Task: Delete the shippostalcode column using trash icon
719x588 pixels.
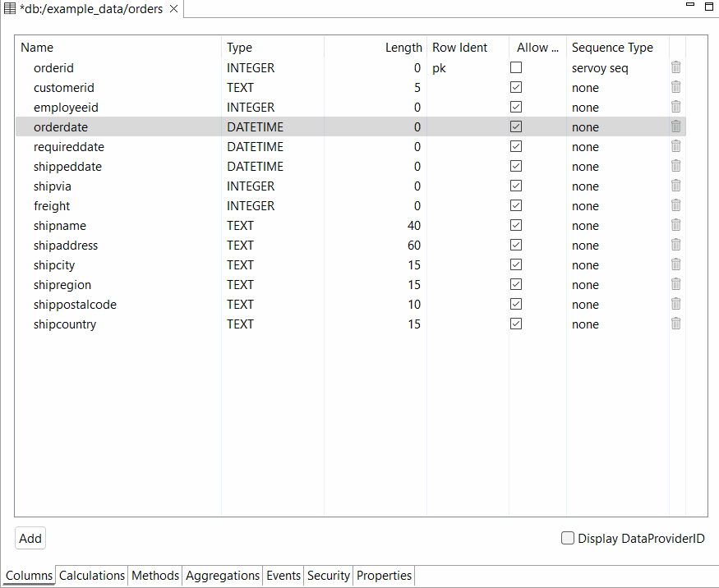Action: pyautogui.click(x=675, y=304)
